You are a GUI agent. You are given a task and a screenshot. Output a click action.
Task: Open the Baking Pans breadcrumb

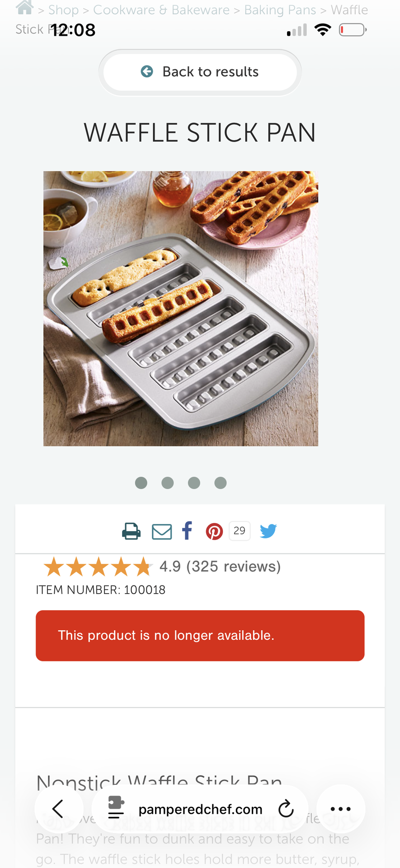click(280, 10)
